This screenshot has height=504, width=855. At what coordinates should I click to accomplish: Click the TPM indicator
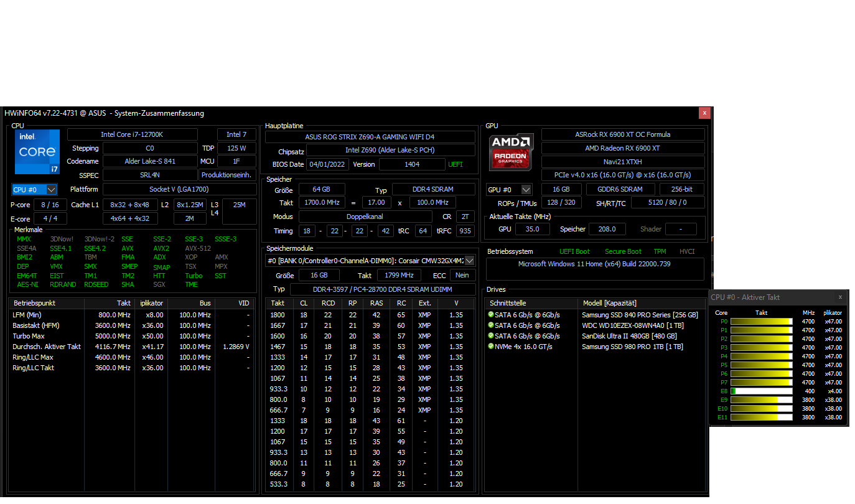660,251
